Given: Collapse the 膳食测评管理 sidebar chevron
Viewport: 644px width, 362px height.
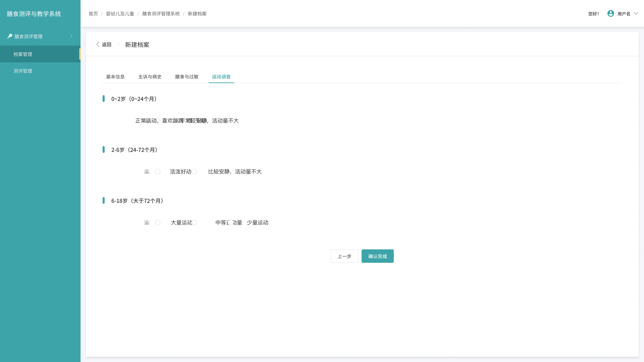Looking at the screenshot, I should tap(71, 36).
